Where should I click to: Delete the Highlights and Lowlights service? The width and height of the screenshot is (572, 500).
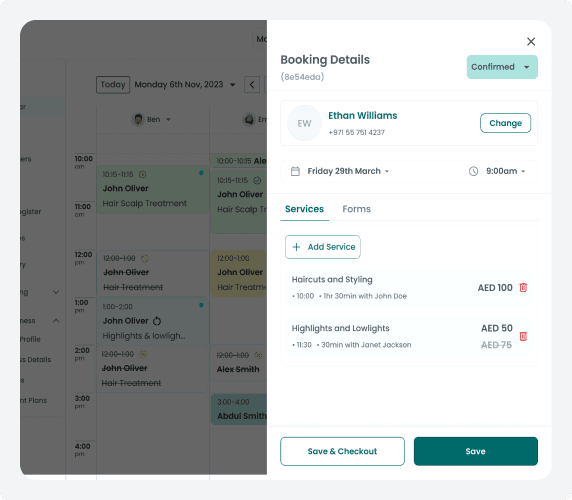(523, 336)
